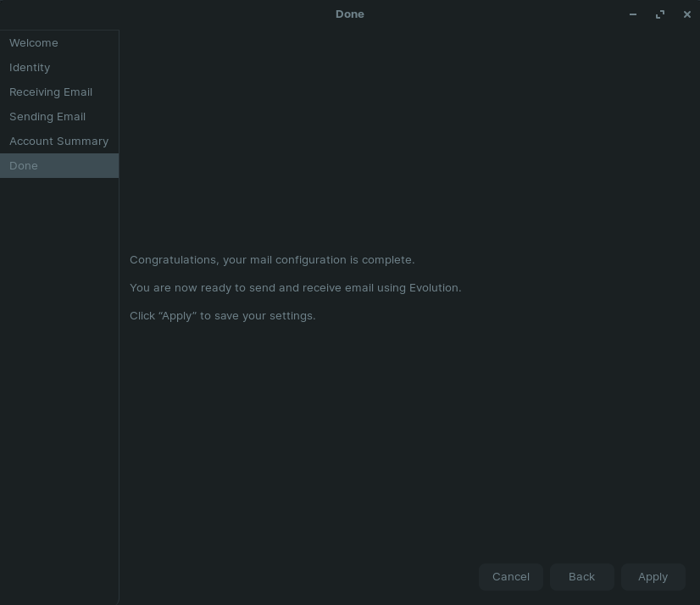700x605 pixels.
Task: Click the ready to send and receive text
Action: pos(295,288)
